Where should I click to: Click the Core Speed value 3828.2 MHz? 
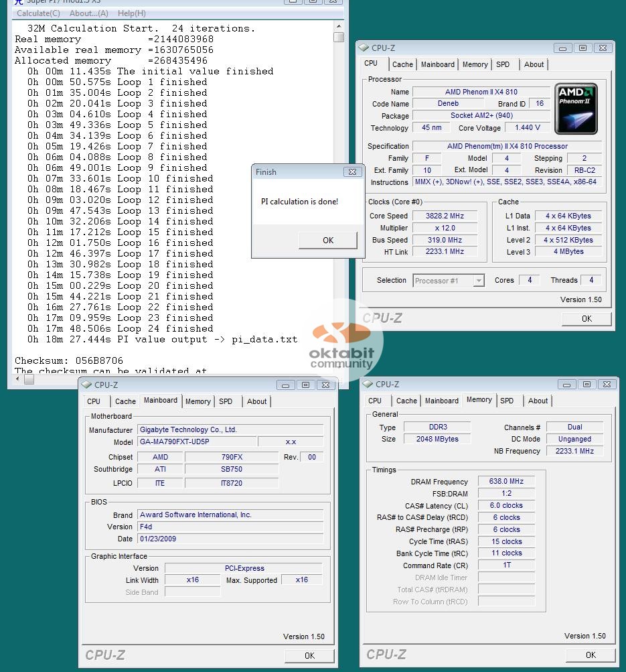pos(445,216)
